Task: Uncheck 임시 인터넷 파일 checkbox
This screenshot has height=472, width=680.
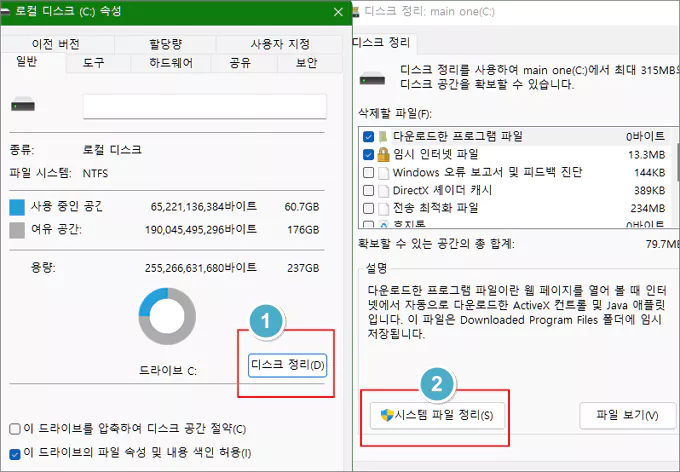Action: point(368,154)
